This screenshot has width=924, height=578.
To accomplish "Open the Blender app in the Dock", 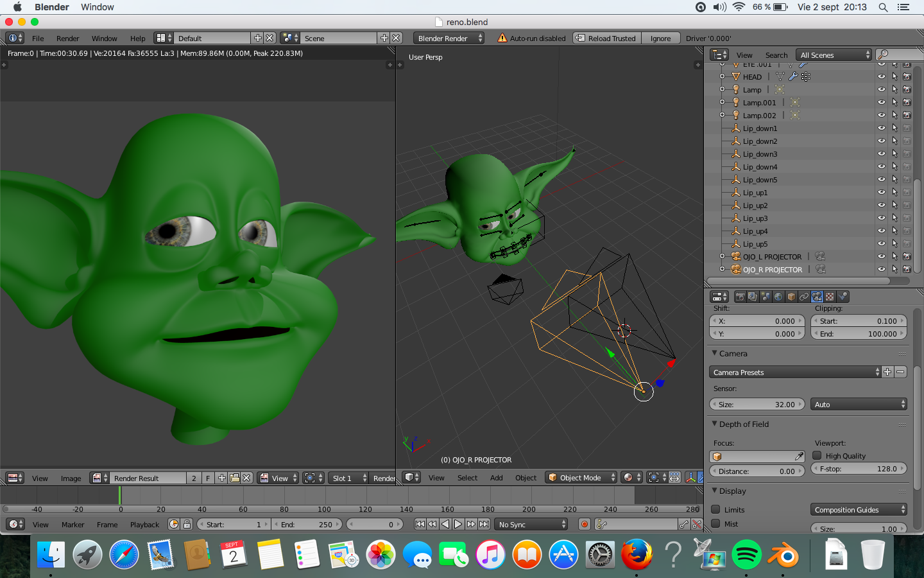I will click(783, 554).
